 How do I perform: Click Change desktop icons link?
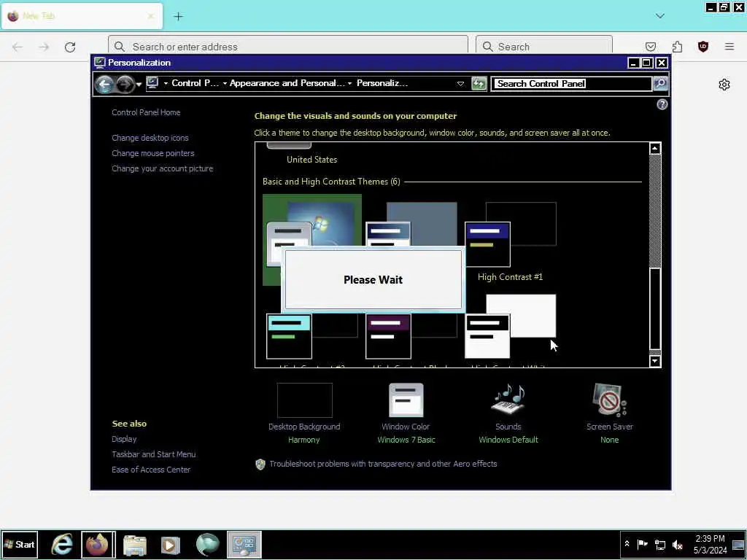pyautogui.click(x=150, y=138)
